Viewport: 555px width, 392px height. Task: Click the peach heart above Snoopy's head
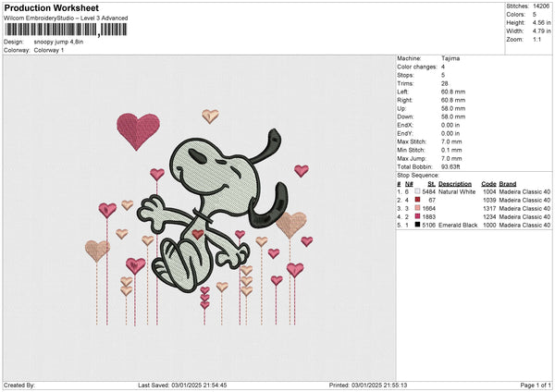click(x=210, y=116)
